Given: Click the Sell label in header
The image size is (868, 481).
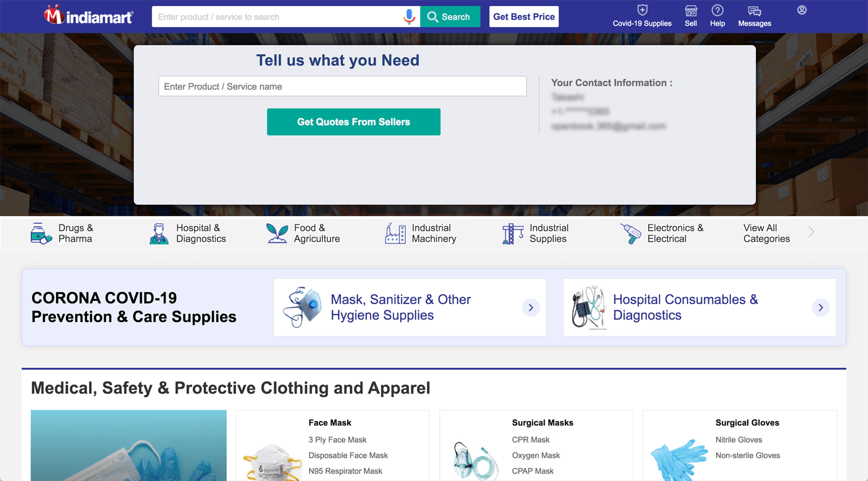Looking at the screenshot, I should (x=691, y=24).
